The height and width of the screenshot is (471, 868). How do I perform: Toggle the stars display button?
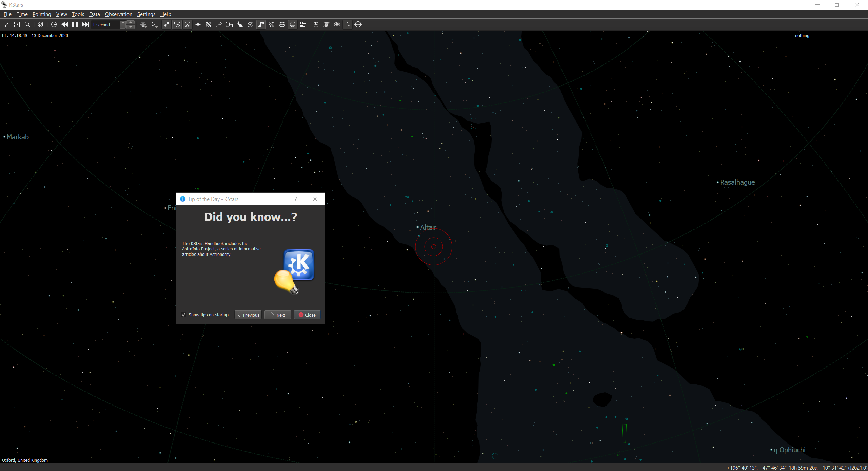pos(166,24)
